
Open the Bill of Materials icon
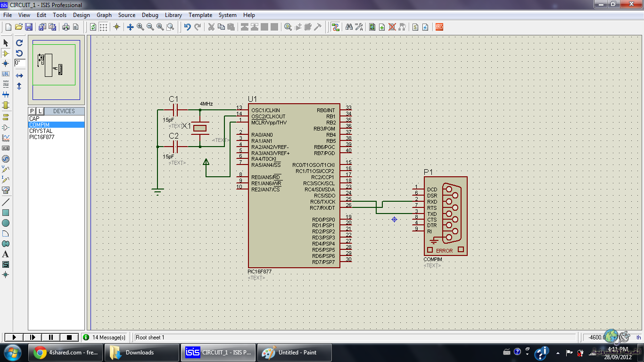(415, 27)
